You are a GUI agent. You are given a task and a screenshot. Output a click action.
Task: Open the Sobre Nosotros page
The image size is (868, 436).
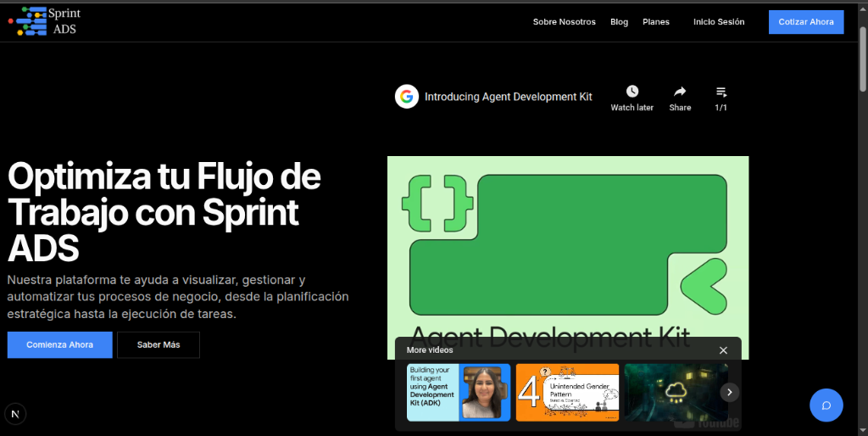564,22
